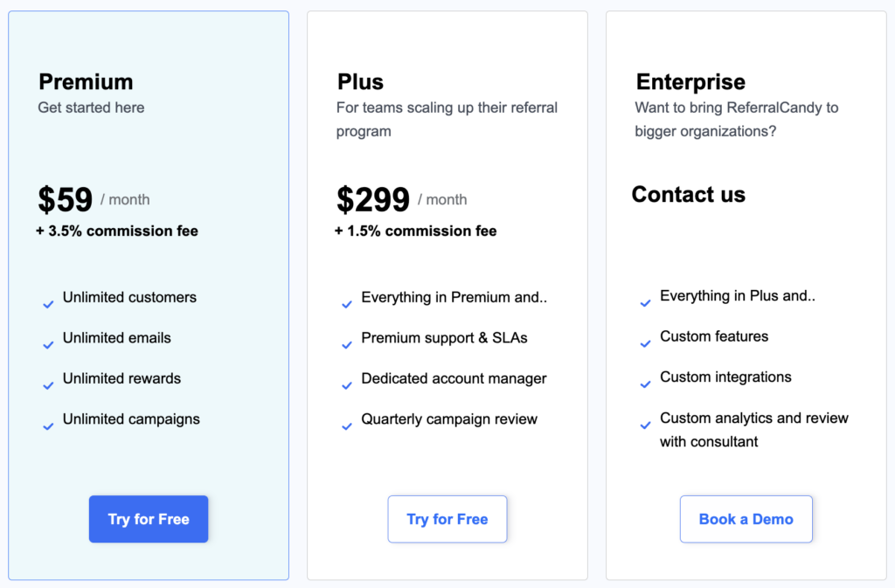Screen dimensions: 895x588
Task: Click checkmark beside Everything in Premium and..
Action: click(x=347, y=305)
